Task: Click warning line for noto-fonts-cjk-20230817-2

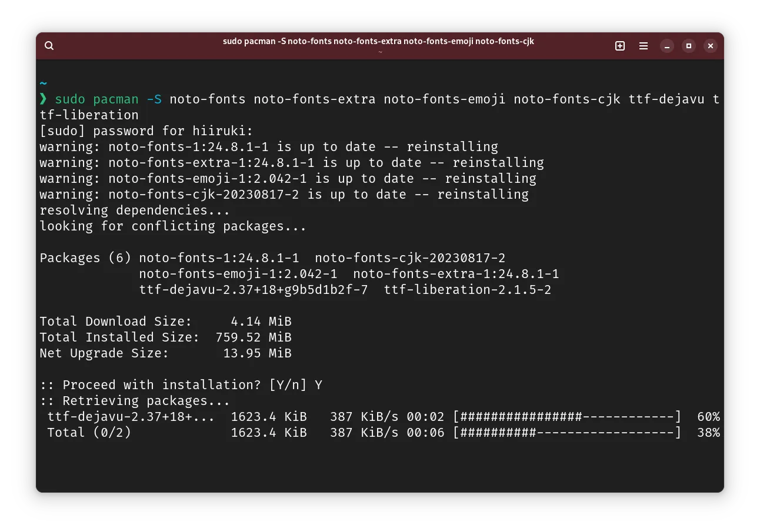Action: point(284,194)
